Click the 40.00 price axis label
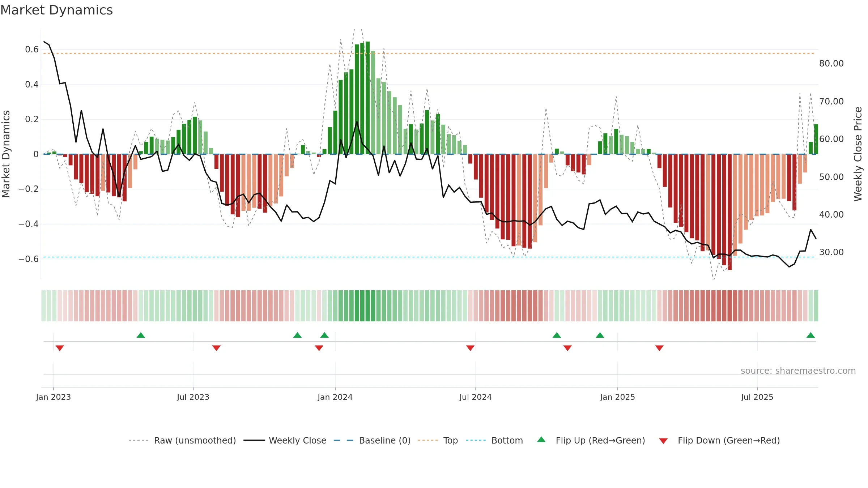This screenshot has height=488, width=868. point(831,215)
